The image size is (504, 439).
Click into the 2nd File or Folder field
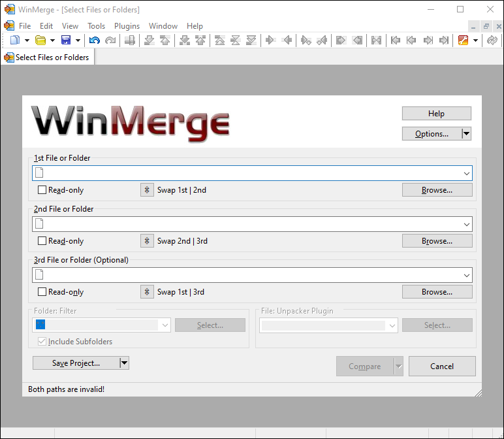click(252, 224)
